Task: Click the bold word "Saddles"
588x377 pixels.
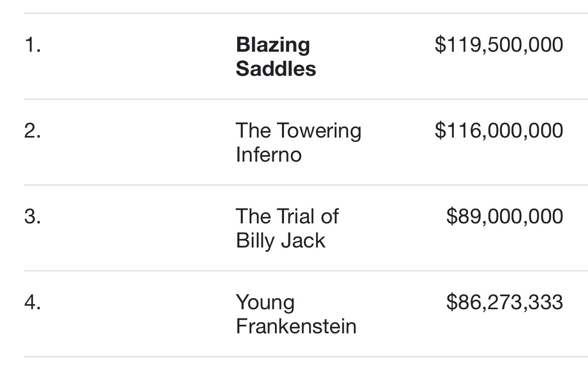Action: point(276,69)
